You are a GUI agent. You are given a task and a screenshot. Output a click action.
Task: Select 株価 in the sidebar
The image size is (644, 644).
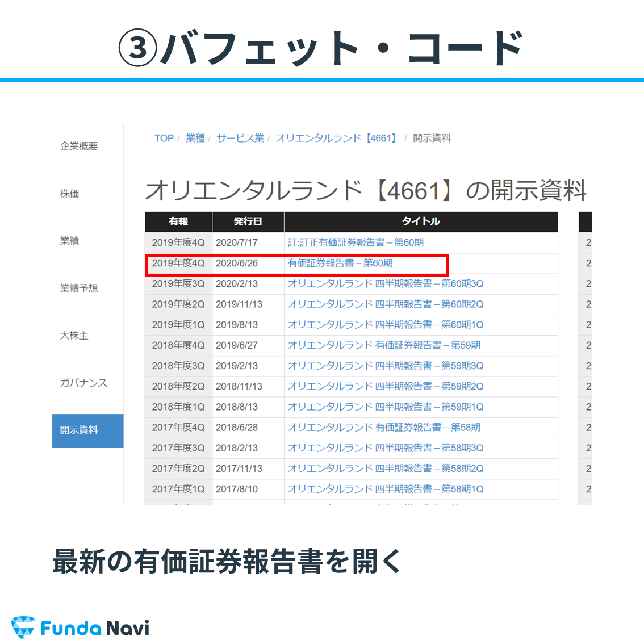[x=69, y=194]
